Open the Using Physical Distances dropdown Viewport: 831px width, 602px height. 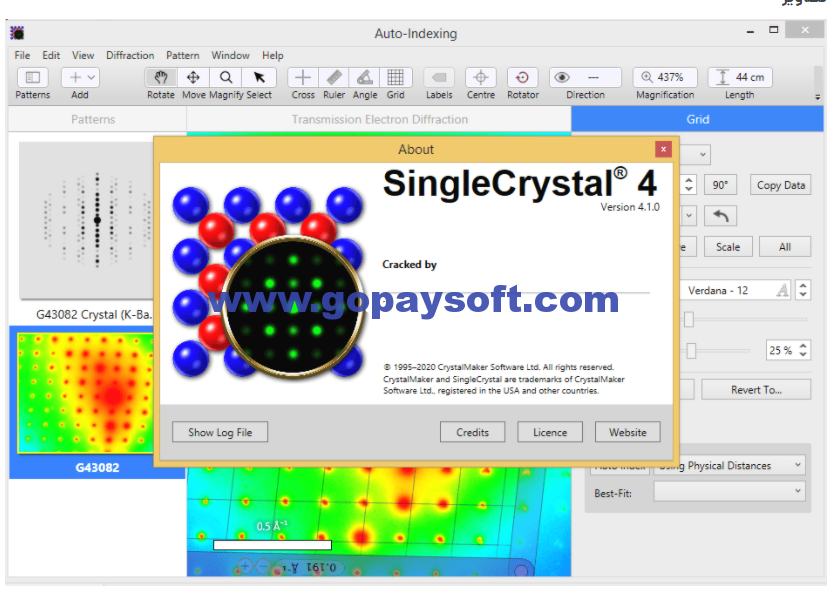729,465
